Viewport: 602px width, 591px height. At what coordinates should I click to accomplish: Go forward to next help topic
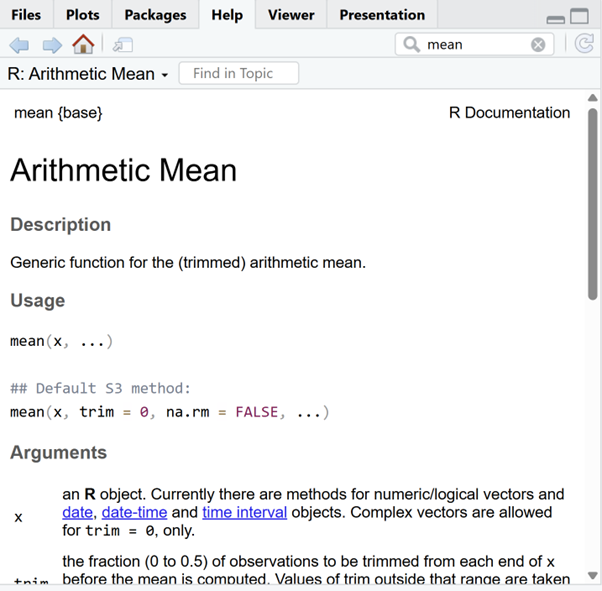pyautogui.click(x=52, y=45)
